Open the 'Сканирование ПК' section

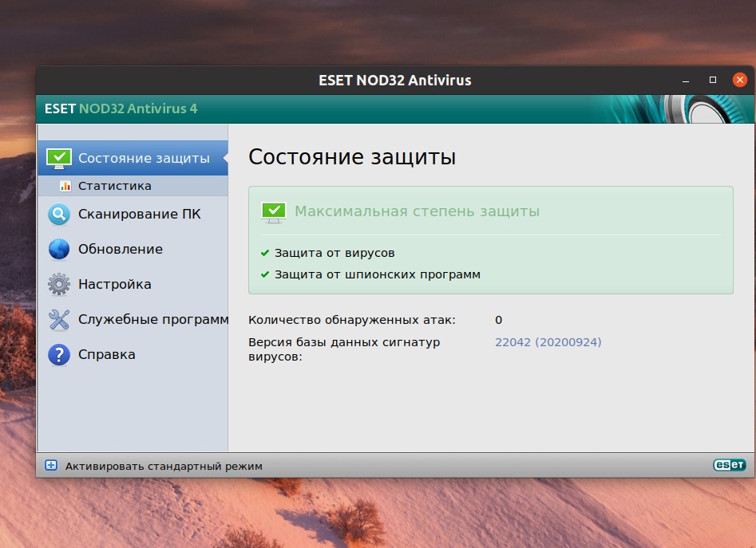pos(133,215)
